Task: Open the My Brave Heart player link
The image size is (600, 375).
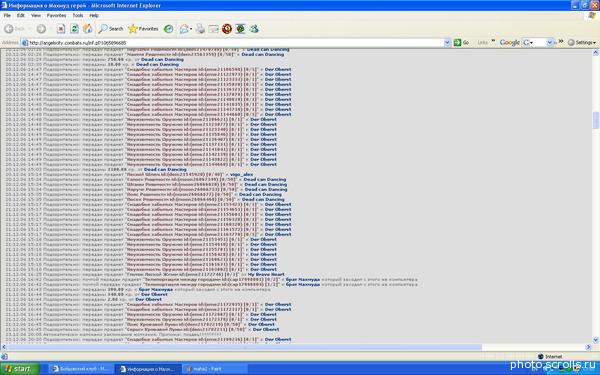Action: 266,274
